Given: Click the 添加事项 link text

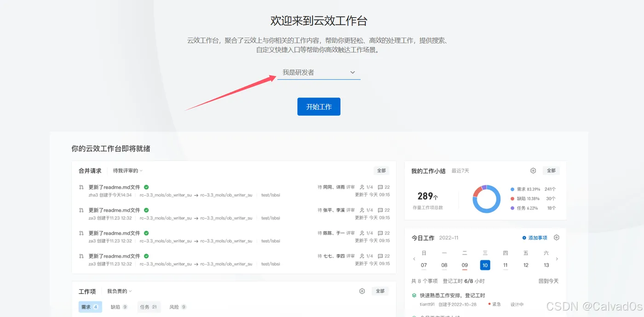Looking at the screenshot, I should [538, 238].
